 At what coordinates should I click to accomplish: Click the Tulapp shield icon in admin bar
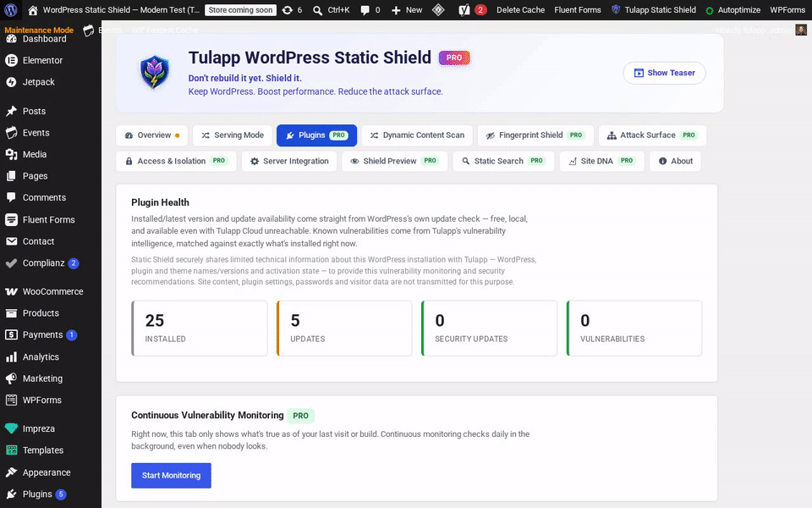pyautogui.click(x=616, y=9)
